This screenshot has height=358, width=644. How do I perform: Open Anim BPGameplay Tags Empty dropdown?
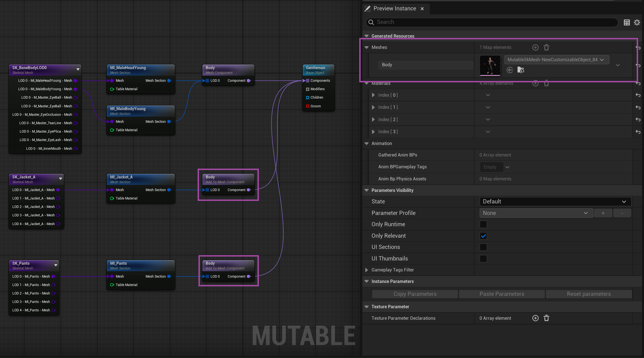click(507, 167)
